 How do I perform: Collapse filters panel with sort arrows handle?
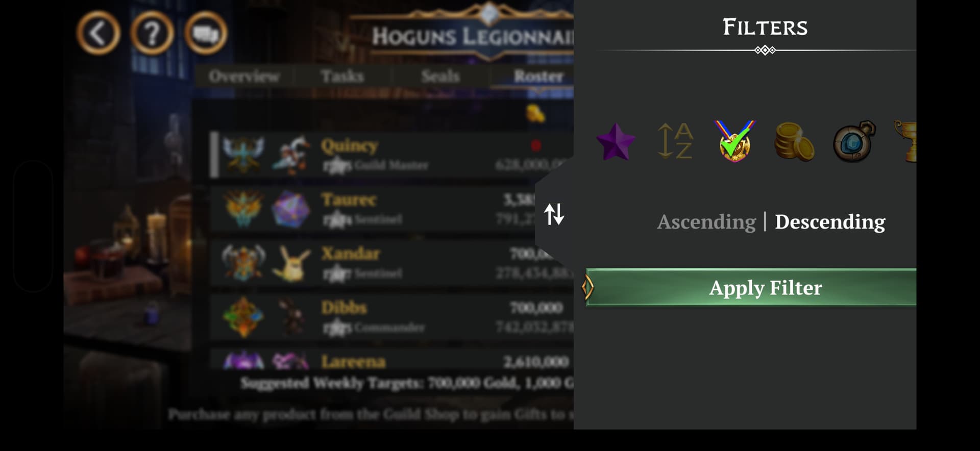coord(554,214)
